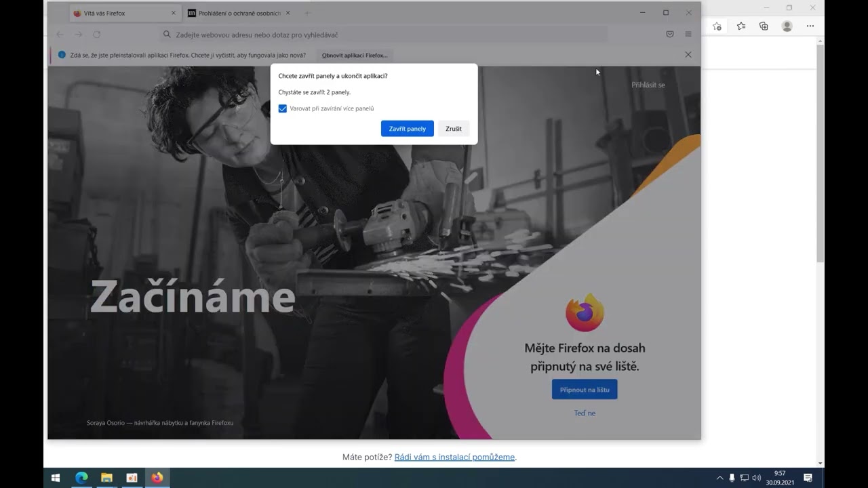
Task: Open File Explorer from the taskbar
Action: (106, 478)
